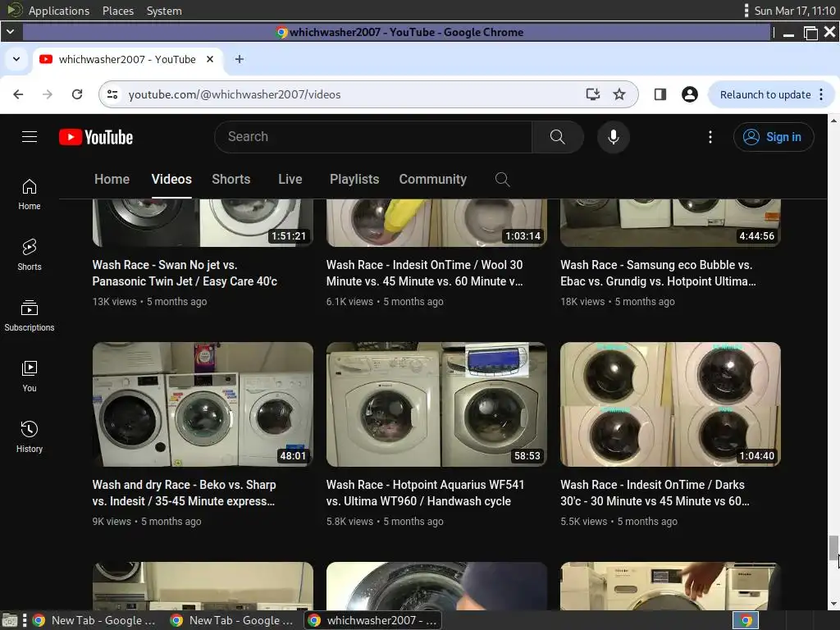Screen dimensions: 840x630
Task: Close the whichwasher2007 tab
Action: pos(210,59)
